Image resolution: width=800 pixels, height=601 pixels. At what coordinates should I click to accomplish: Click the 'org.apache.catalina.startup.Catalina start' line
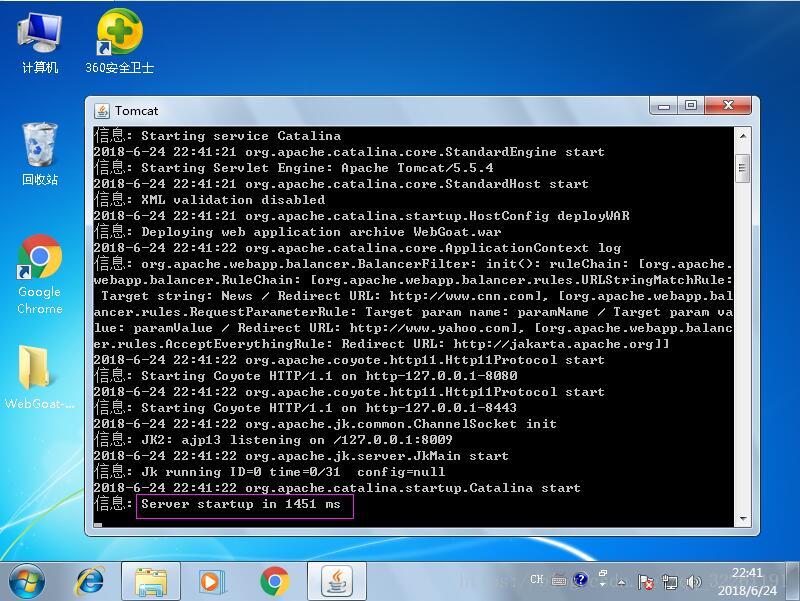click(x=337, y=488)
